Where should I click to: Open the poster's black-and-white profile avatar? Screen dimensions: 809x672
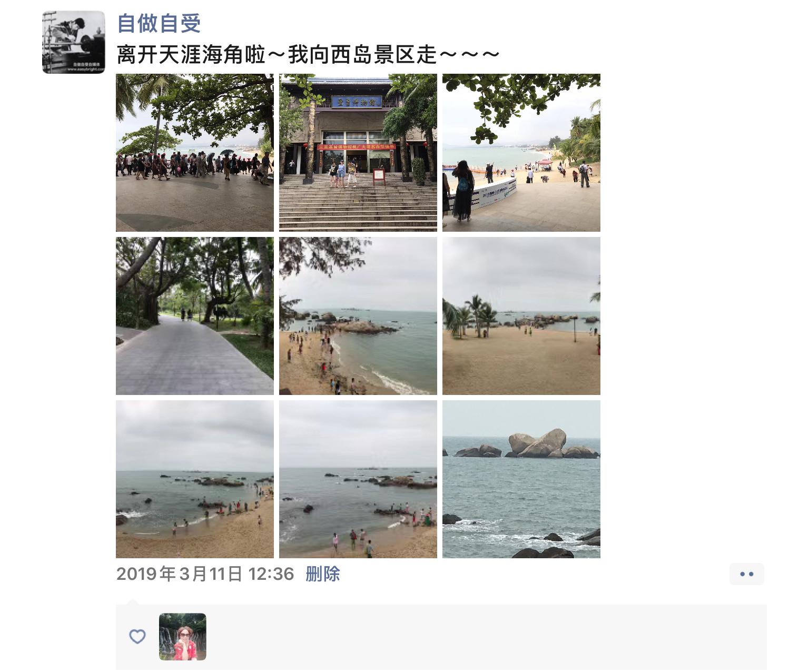[x=74, y=42]
